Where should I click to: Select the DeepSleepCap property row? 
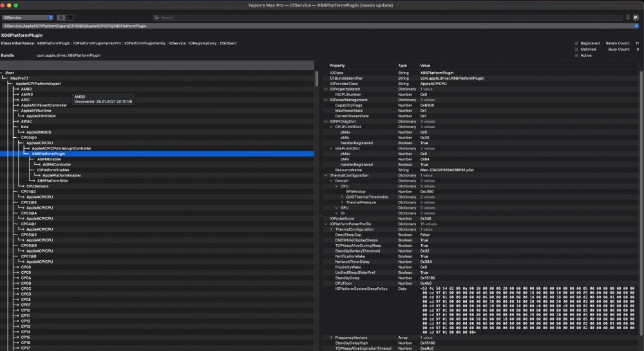click(x=481, y=235)
